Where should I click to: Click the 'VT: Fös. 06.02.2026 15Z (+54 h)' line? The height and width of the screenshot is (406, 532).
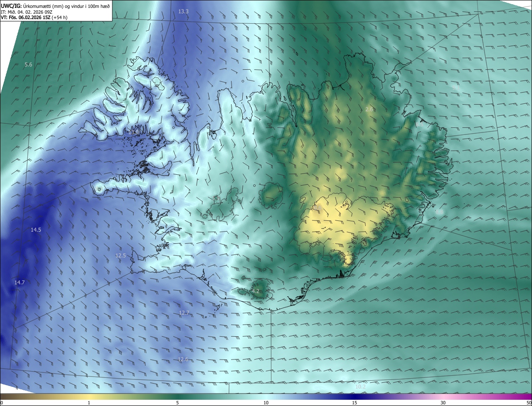tap(34, 17)
